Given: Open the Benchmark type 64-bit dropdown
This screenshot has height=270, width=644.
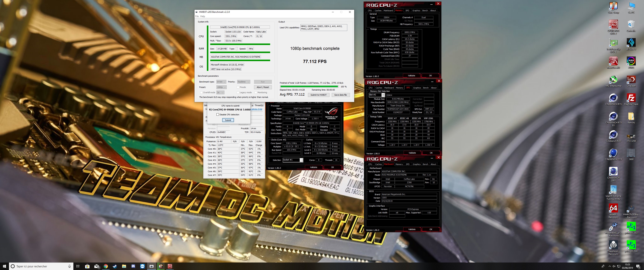Looking at the screenshot, I should point(221,82).
